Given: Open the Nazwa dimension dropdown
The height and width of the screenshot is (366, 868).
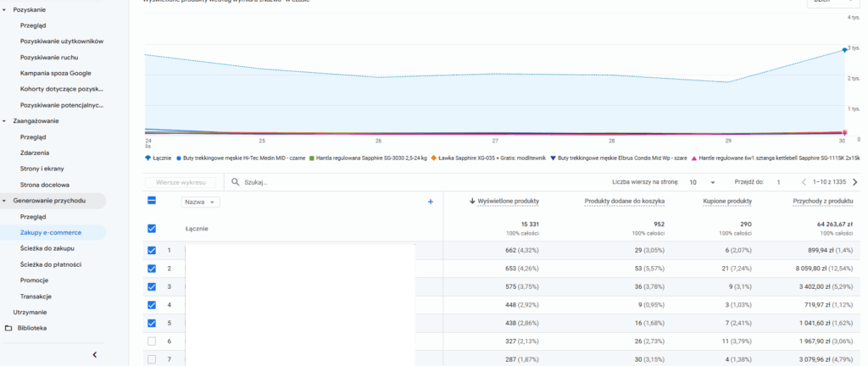Looking at the screenshot, I should 202,202.
